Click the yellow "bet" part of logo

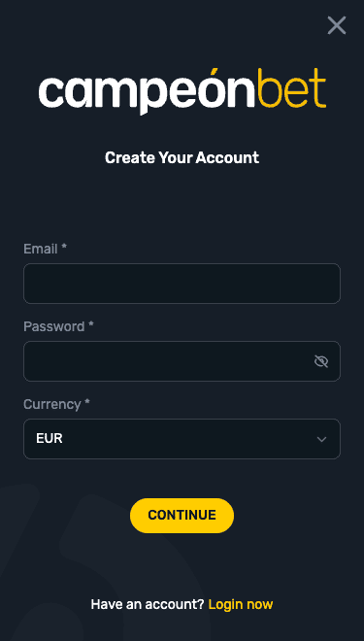pyautogui.click(x=292, y=87)
